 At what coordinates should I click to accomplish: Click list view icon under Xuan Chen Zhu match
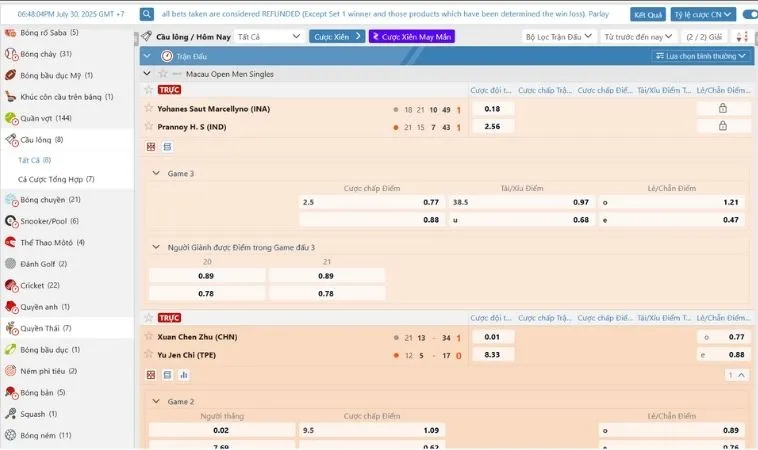click(x=167, y=375)
